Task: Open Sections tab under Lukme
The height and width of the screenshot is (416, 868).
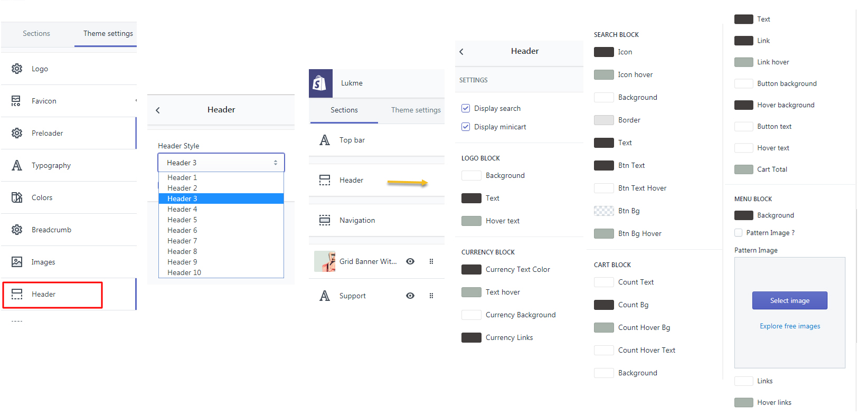Action: 344,110
